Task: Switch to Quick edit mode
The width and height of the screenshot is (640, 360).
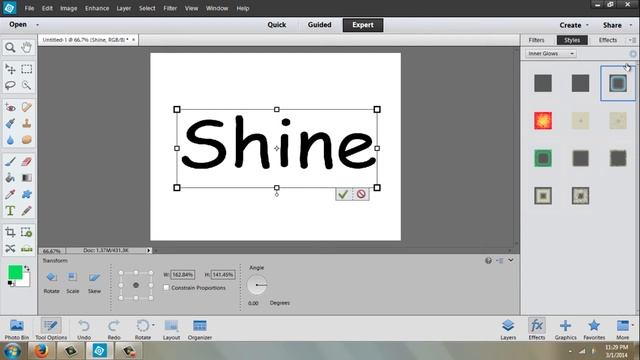Action: pos(277,25)
